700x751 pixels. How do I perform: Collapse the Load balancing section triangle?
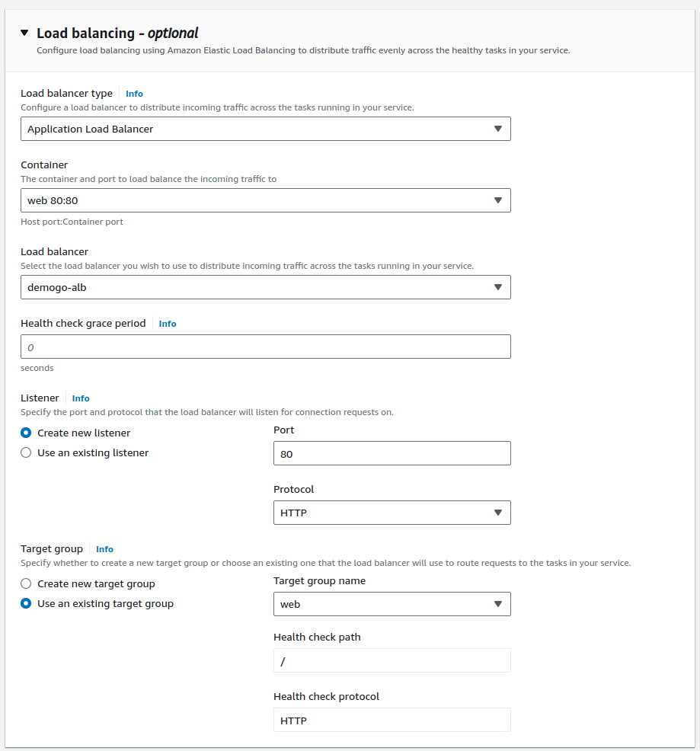tap(24, 33)
